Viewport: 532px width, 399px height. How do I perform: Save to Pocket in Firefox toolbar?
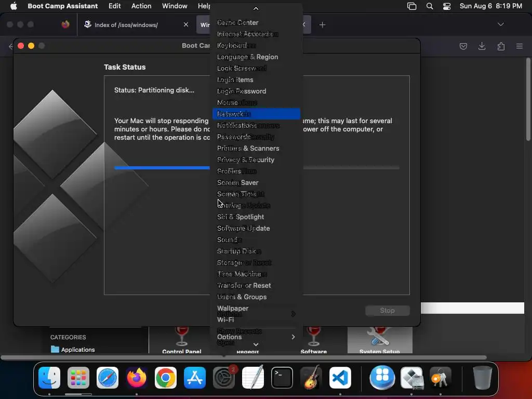[x=463, y=46]
